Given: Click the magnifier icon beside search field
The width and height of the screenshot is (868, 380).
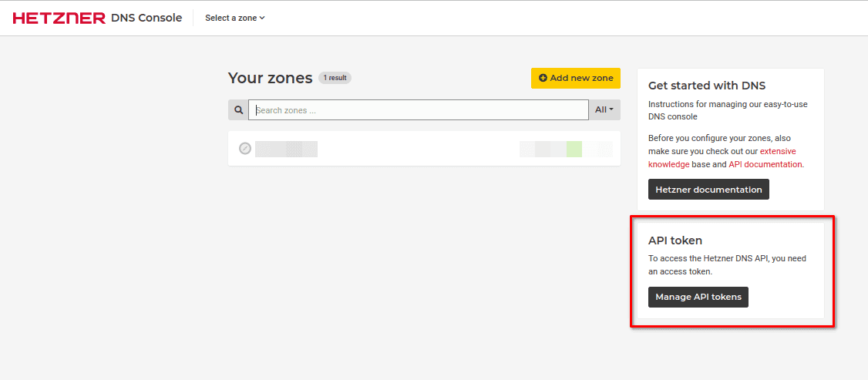Looking at the screenshot, I should pos(239,110).
